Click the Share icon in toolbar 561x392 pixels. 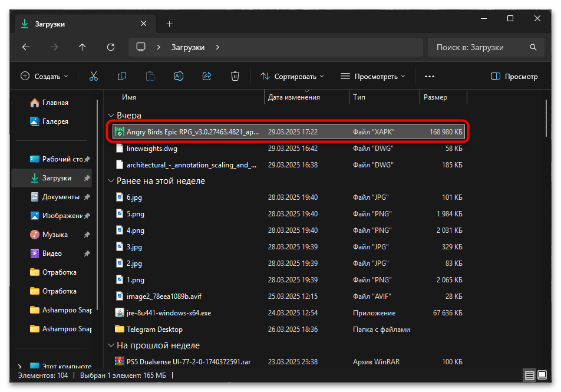[x=207, y=76]
